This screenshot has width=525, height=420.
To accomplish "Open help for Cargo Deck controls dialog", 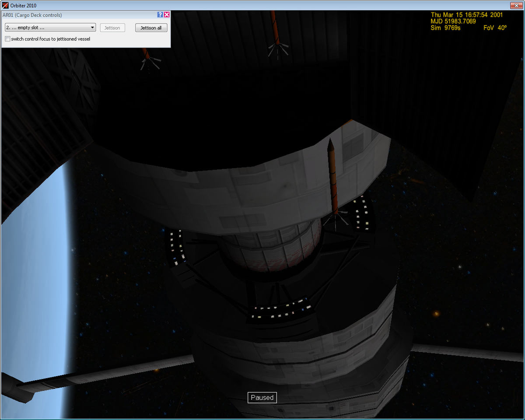I will (160, 15).
